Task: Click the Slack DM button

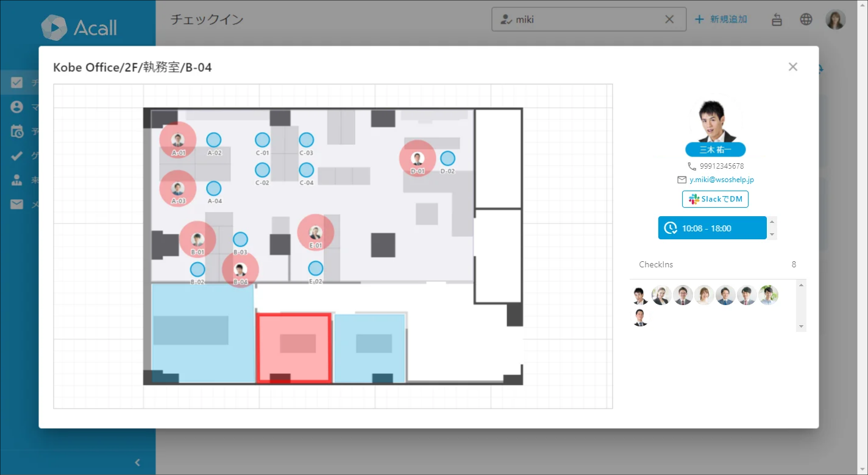Action: (x=715, y=199)
